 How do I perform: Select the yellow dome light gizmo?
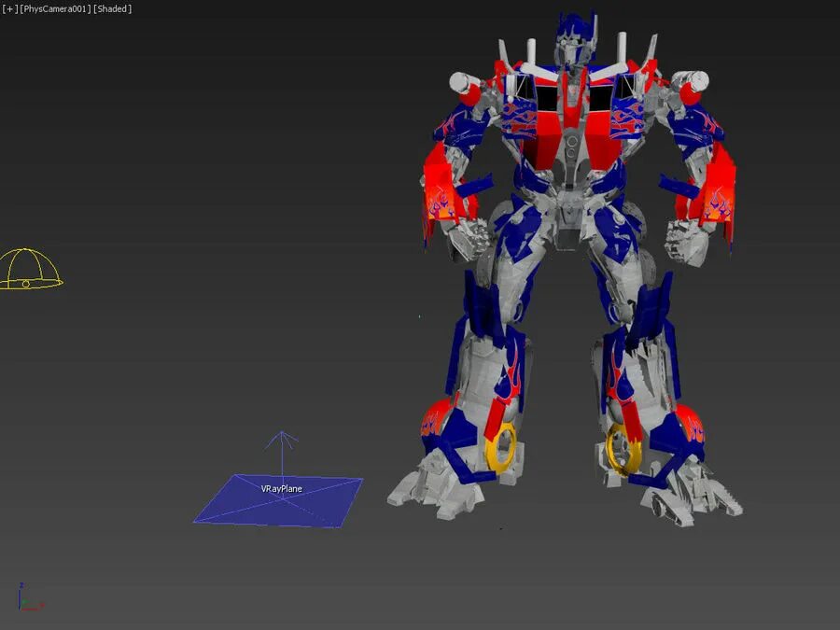coord(31,269)
